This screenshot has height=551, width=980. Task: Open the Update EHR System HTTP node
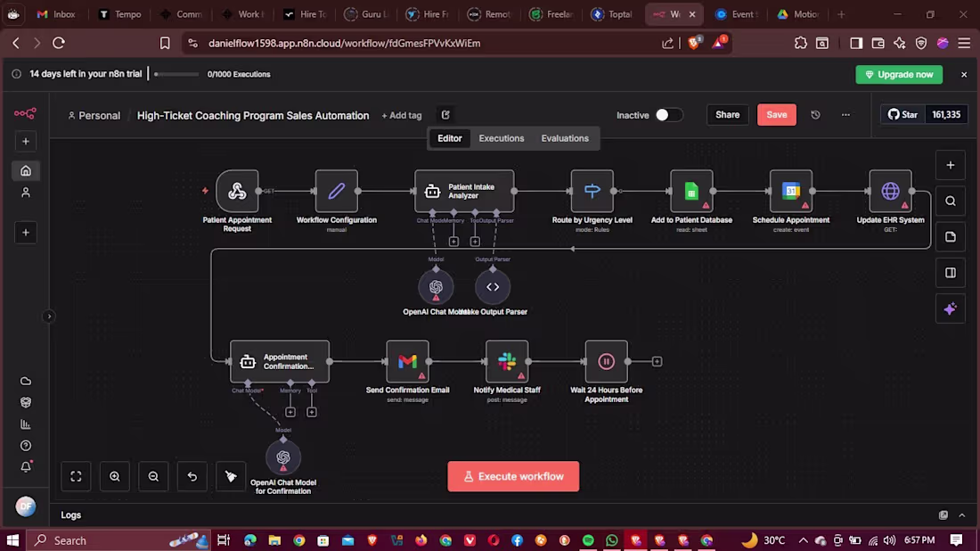pos(890,191)
